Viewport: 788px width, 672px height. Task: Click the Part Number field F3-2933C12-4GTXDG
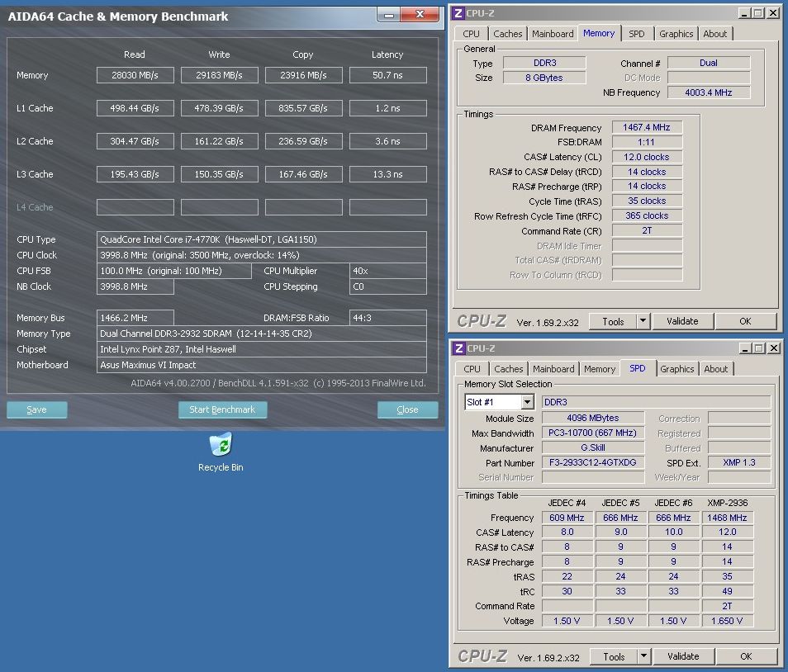click(593, 462)
